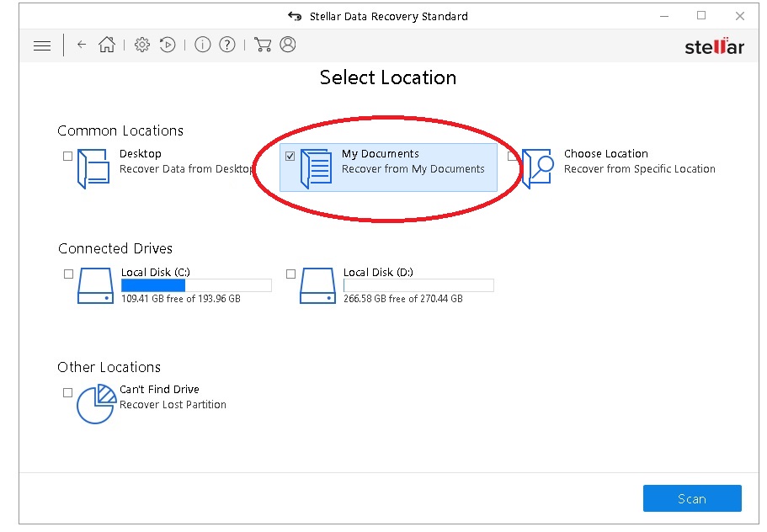Uncheck the My Documents checkbox
Viewport: 767px width, 532px height.
[290, 156]
